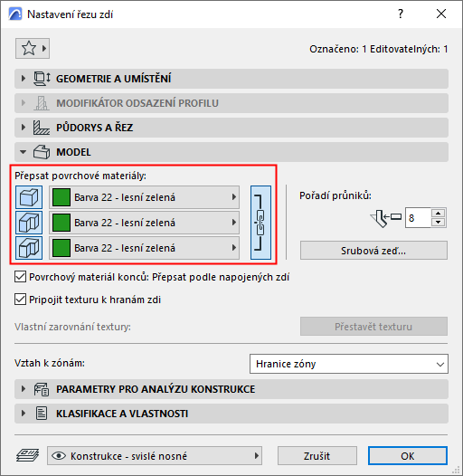The image size is (463, 476).
Task: Toggle the second surface override icon
Action: pos(29,223)
